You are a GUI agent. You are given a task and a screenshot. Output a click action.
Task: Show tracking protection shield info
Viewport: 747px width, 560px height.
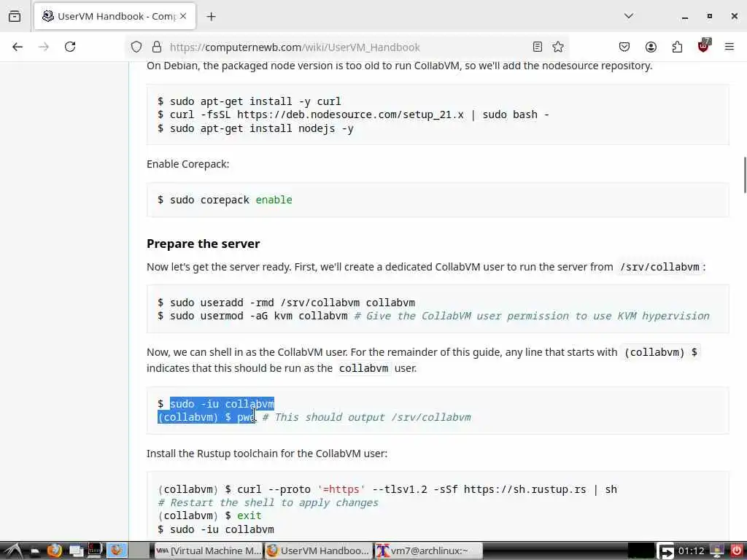pos(136,47)
